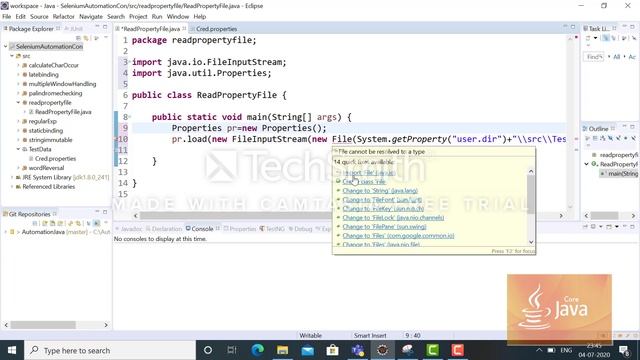Choose Change to 'Files' (com.google.common.io) fix
Image resolution: width=640 pixels, height=360 pixels.
(x=398, y=236)
